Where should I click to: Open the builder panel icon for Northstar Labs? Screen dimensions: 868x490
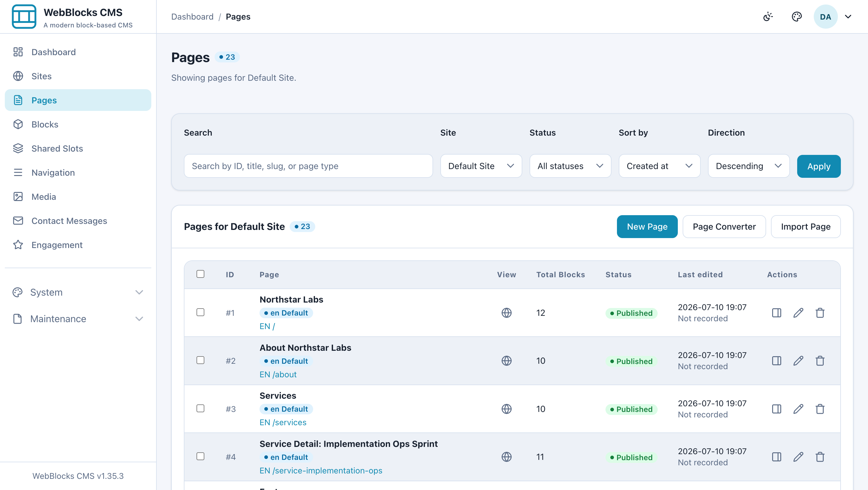pyautogui.click(x=776, y=313)
